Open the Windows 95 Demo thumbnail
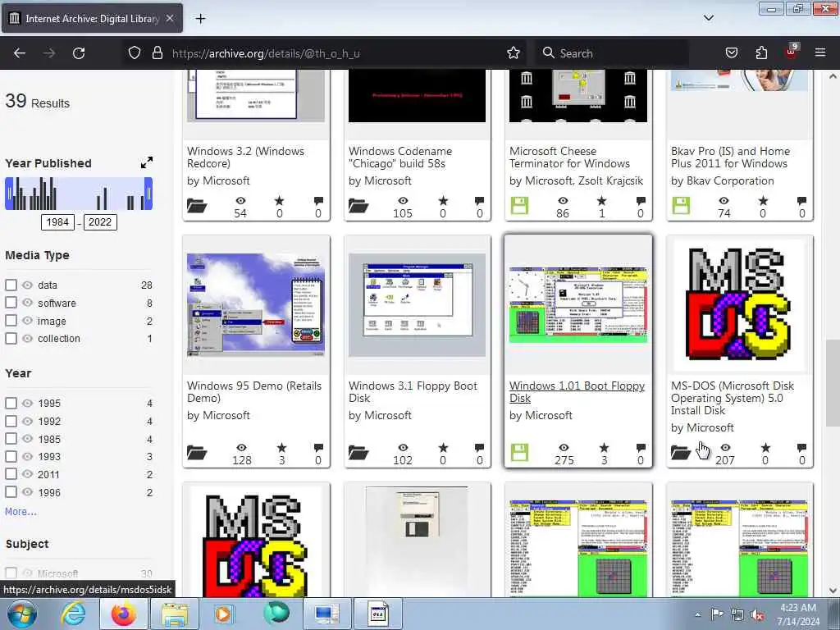 tap(256, 305)
